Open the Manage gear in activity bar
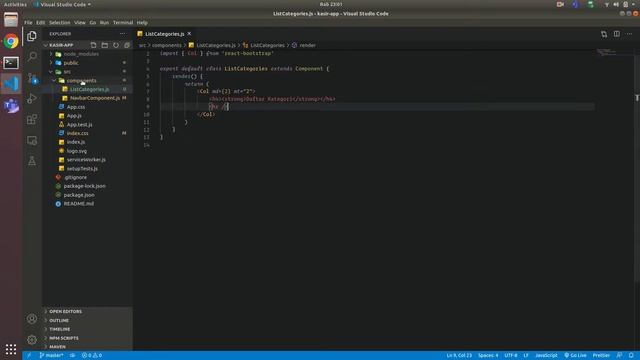Screen dimensions: 640x360 coord(32,340)
